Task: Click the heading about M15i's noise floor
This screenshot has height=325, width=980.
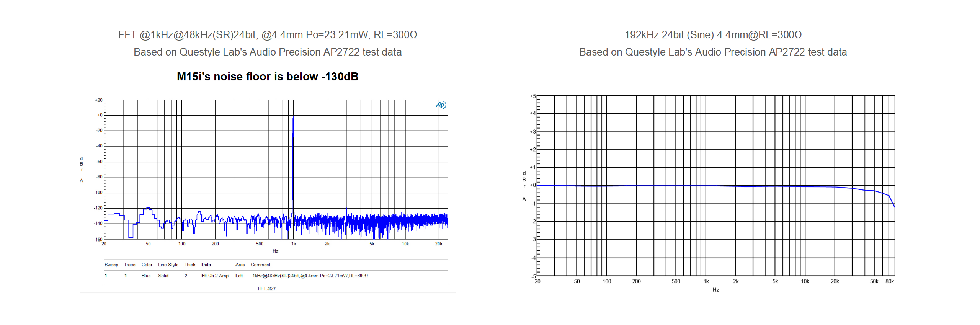Action: point(267,77)
